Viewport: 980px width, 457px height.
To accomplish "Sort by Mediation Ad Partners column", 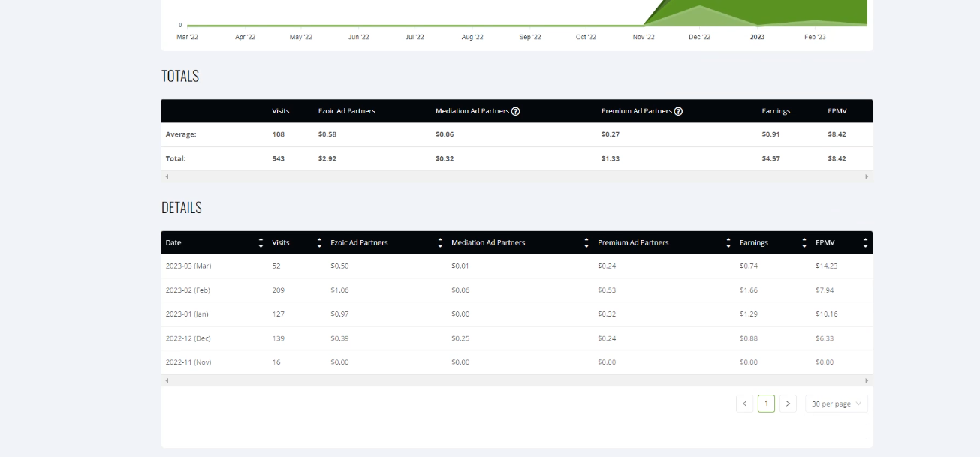I will coord(586,242).
